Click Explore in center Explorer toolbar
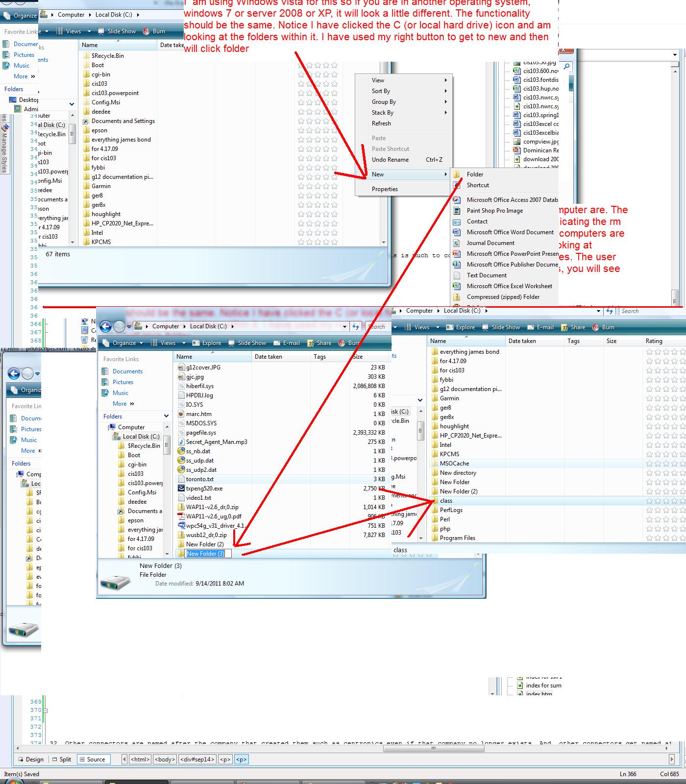Image resolution: width=686 pixels, height=784 pixels. [207, 343]
